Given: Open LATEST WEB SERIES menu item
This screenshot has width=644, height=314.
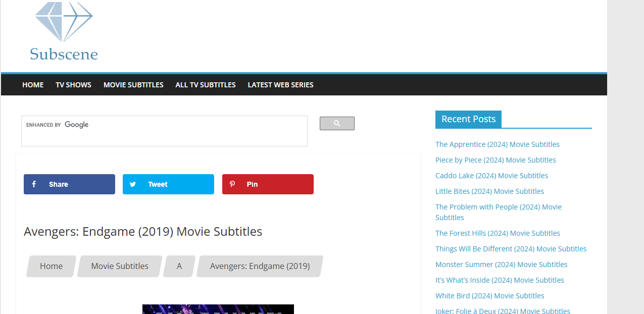Looking at the screenshot, I should pos(280,85).
